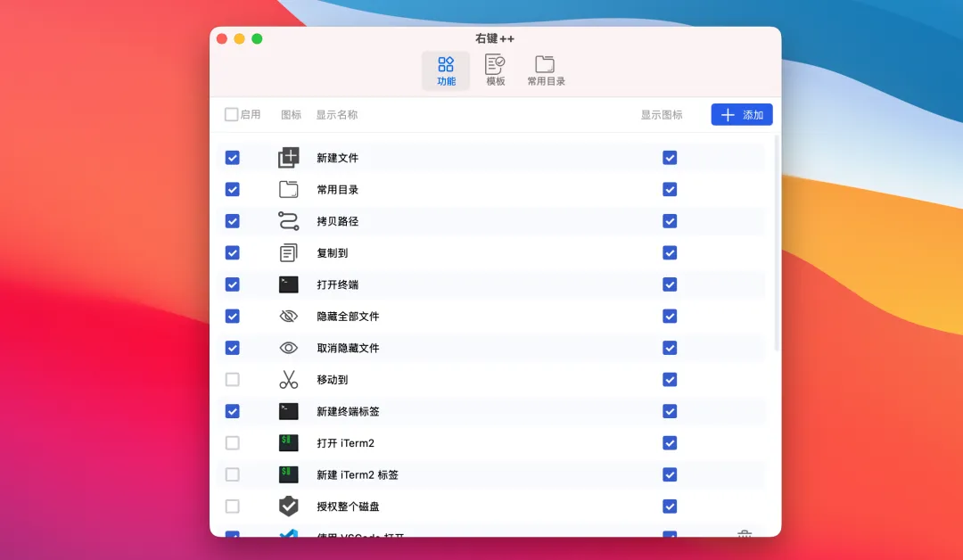Open the 常用目录 tab

(546, 71)
